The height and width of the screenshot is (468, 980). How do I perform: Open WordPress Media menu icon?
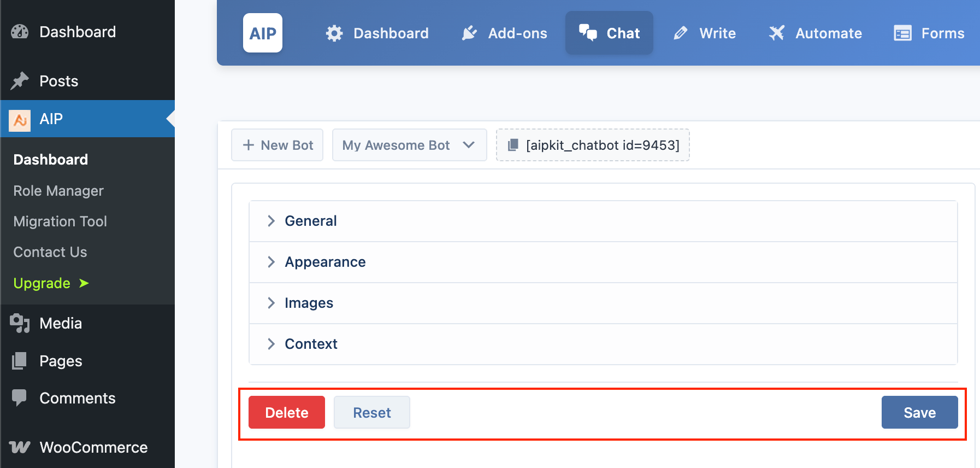20,323
